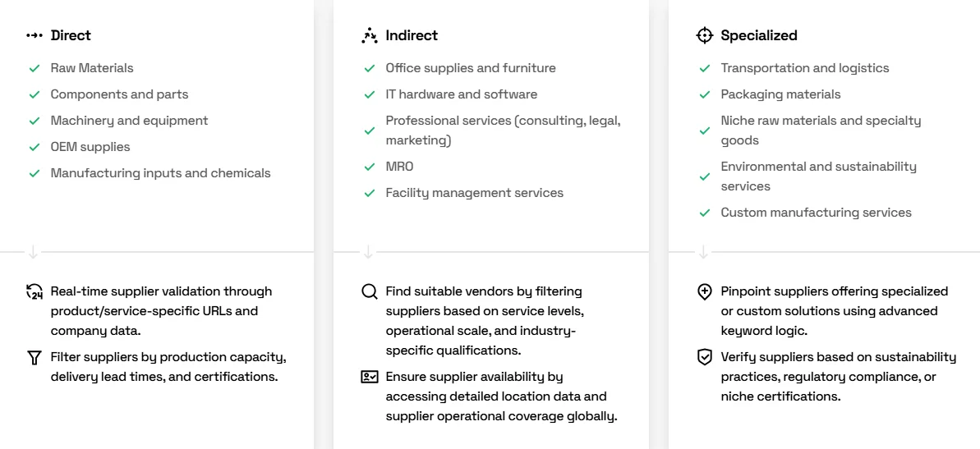The width and height of the screenshot is (980, 449).
Task: Click the checkmark beside Packaging materials
Action: [704, 94]
